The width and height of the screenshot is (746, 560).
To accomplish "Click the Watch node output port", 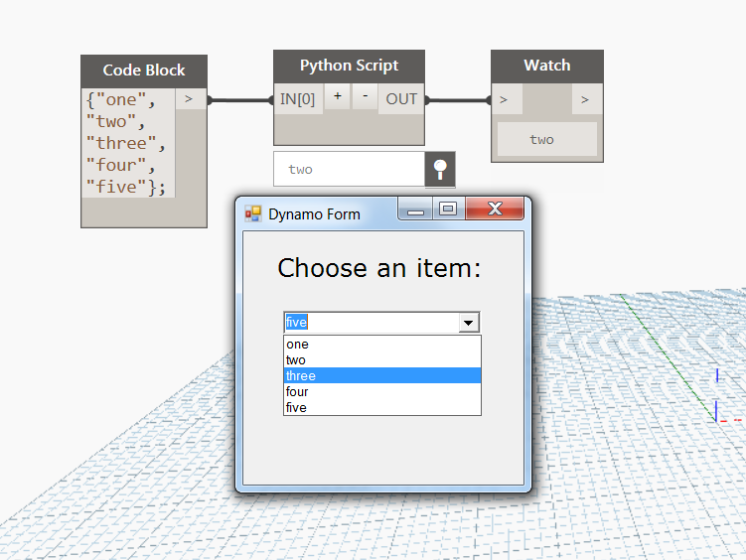I will pyautogui.click(x=587, y=99).
